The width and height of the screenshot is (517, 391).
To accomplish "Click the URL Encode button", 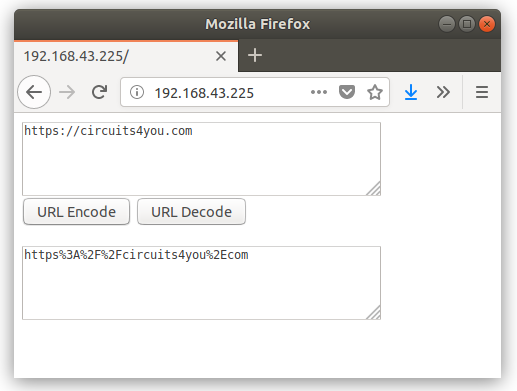I will 76,212.
